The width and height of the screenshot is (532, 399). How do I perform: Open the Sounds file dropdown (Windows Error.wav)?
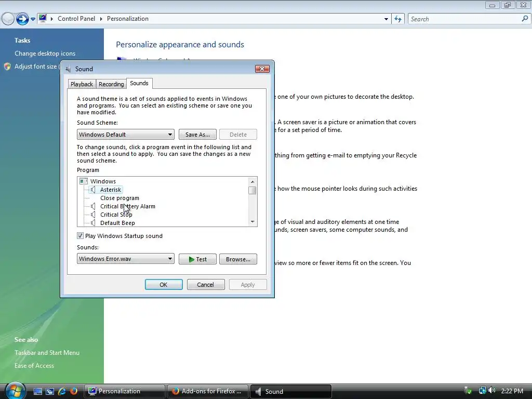[126, 259]
